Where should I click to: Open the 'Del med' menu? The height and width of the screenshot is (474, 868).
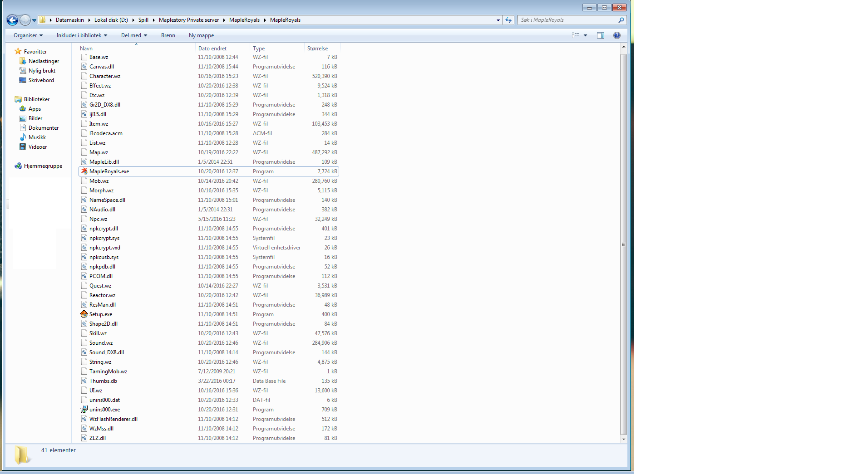click(134, 35)
